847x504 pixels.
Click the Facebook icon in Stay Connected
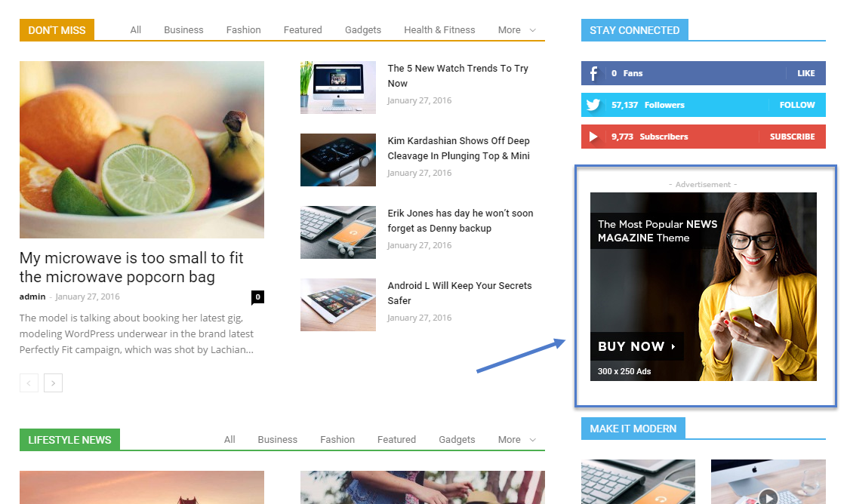(x=594, y=73)
